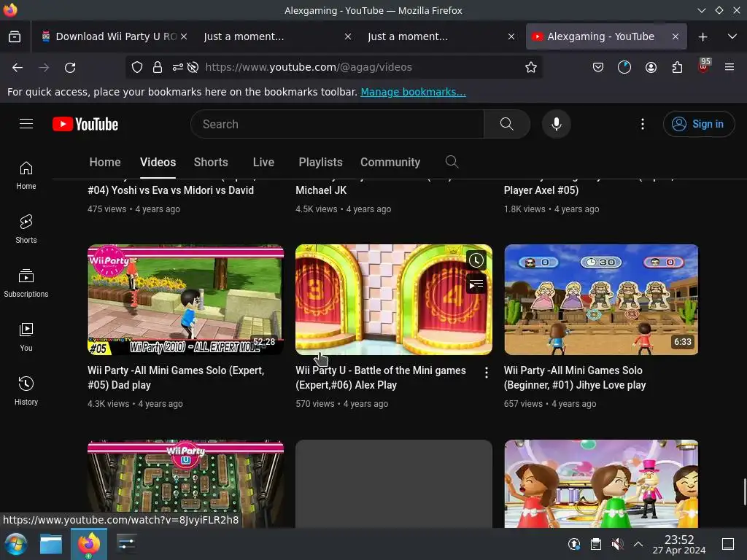Expand the list all tabs dropdown
This screenshot has width=747, height=560.
pos(732,36)
